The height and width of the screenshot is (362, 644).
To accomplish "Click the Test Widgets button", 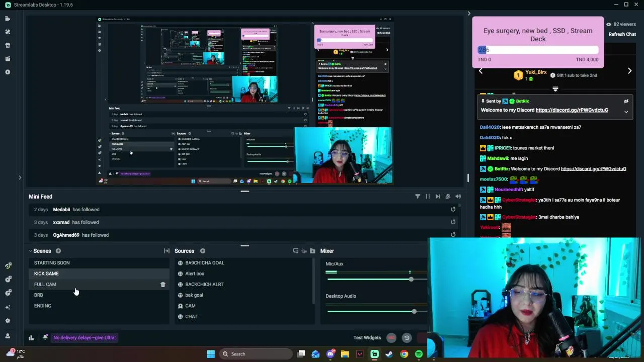I will pyautogui.click(x=367, y=338).
